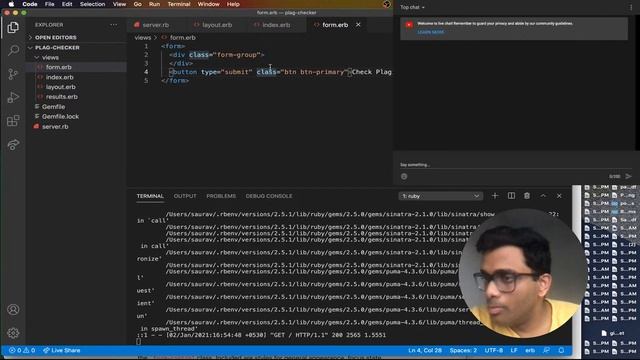This screenshot has height=360, width=640.
Task: Open the Source Control view
Action: point(13,74)
